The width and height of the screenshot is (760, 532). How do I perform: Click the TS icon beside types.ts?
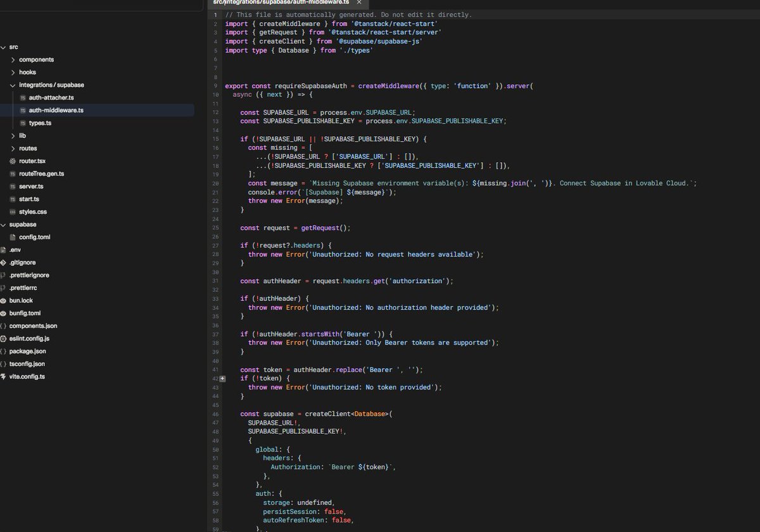click(x=23, y=123)
